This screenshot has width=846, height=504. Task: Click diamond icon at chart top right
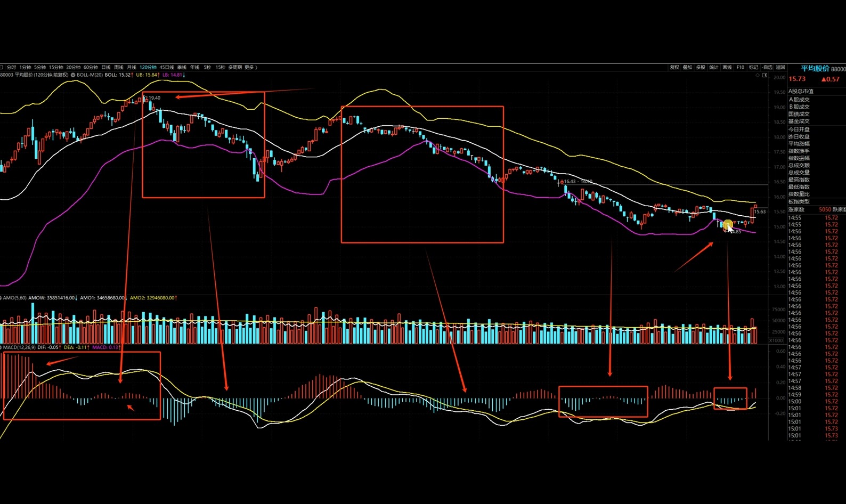point(758,75)
